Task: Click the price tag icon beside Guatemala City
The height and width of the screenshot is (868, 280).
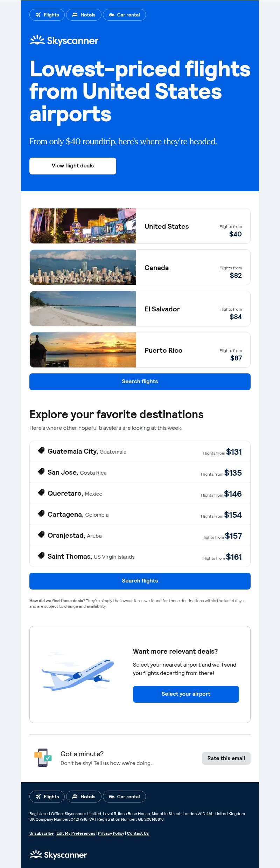Action: 41,451
